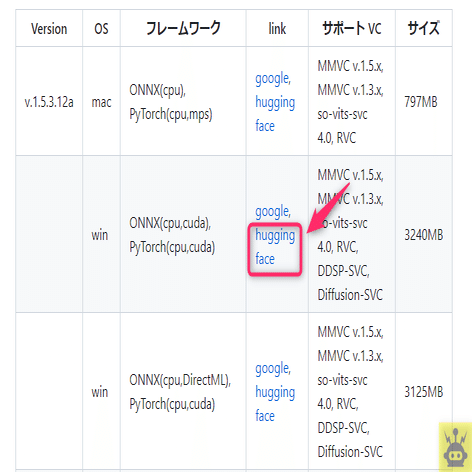Image resolution: width=472 pixels, height=472 pixels.
Task: Open the hugging face link in the 3240MB row
Action: pos(275,247)
